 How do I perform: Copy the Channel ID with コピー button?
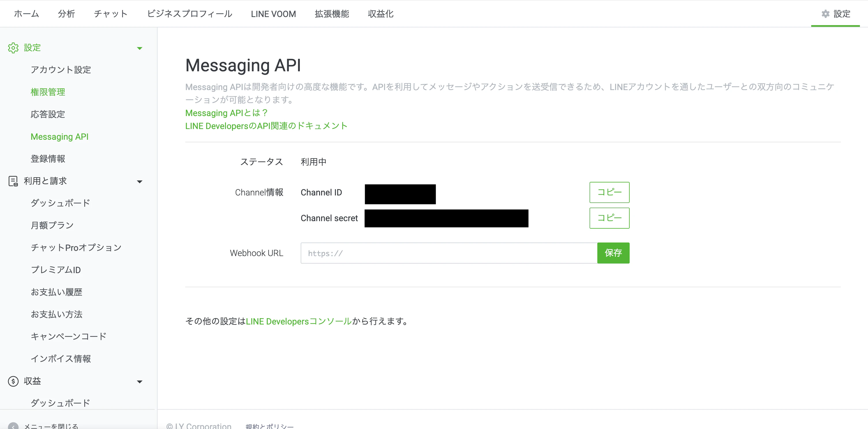click(x=609, y=193)
